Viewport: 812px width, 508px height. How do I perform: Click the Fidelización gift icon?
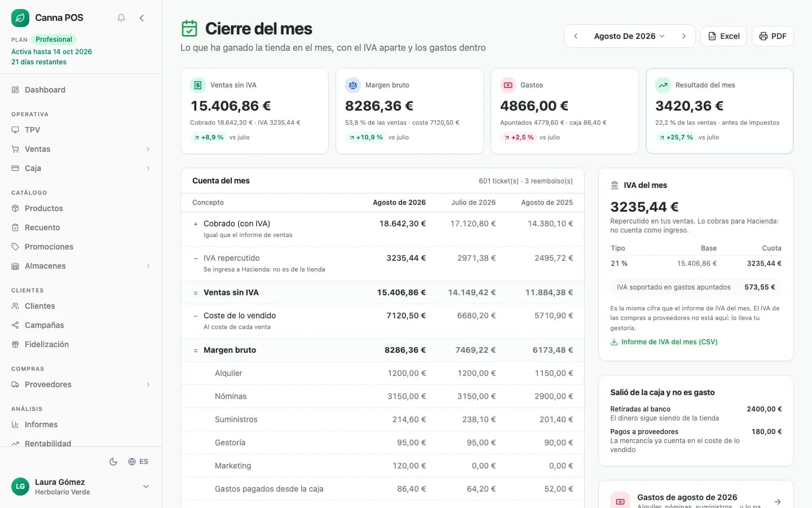[x=15, y=344]
